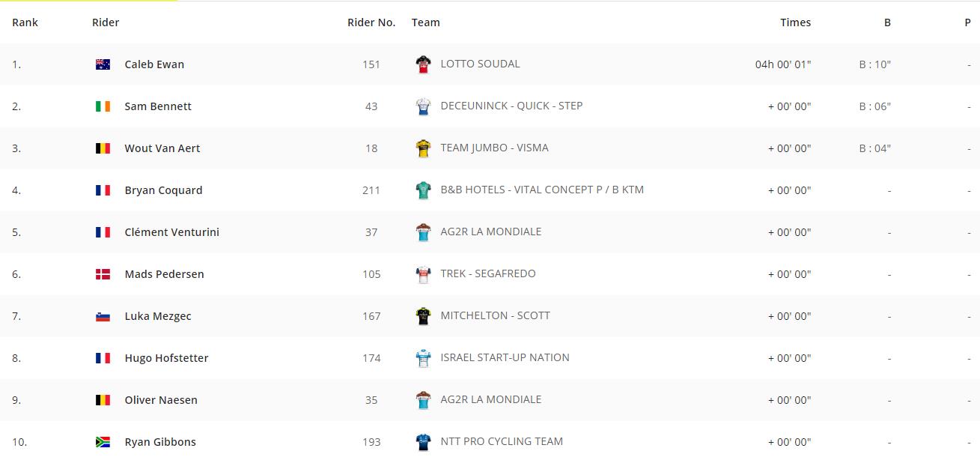Select rider Bryan Coquard

163,190
